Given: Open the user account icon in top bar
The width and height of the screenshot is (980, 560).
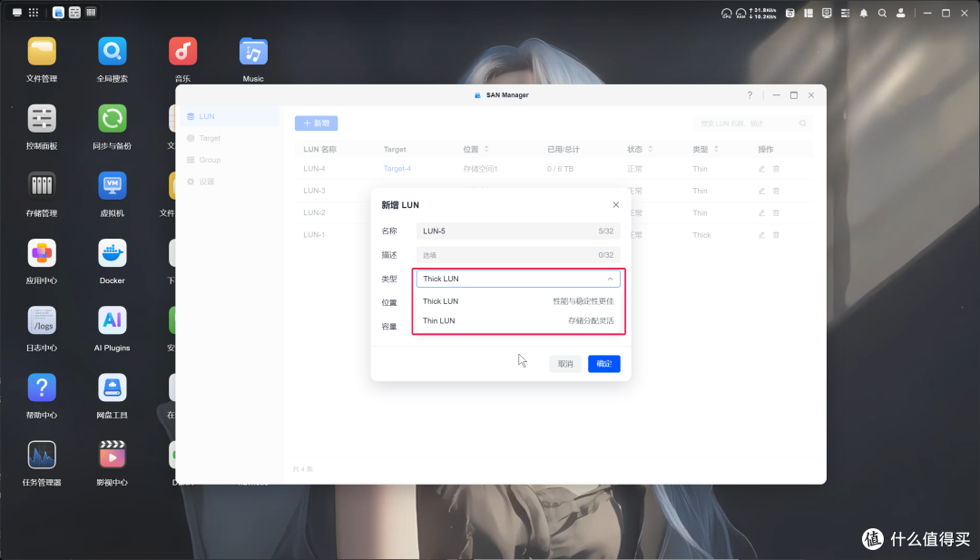Looking at the screenshot, I should 901,13.
